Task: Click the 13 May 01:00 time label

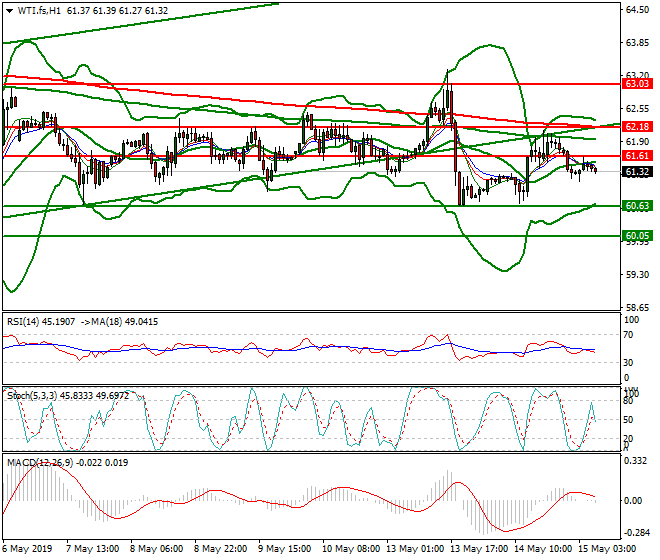Action: click(x=415, y=549)
